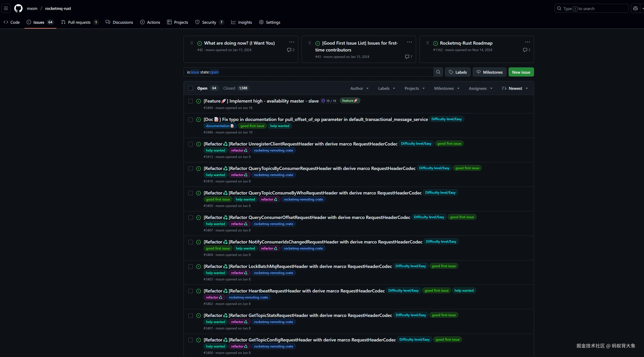Image resolution: width=644 pixels, height=357 pixels.
Task: Expand the Projects filter dropdown
Action: pyautogui.click(x=415, y=88)
